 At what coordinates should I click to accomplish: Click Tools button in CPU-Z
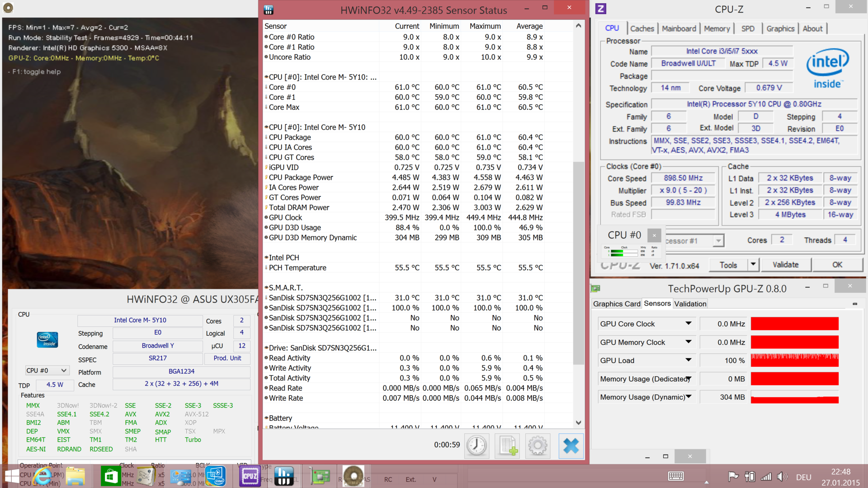tap(728, 265)
